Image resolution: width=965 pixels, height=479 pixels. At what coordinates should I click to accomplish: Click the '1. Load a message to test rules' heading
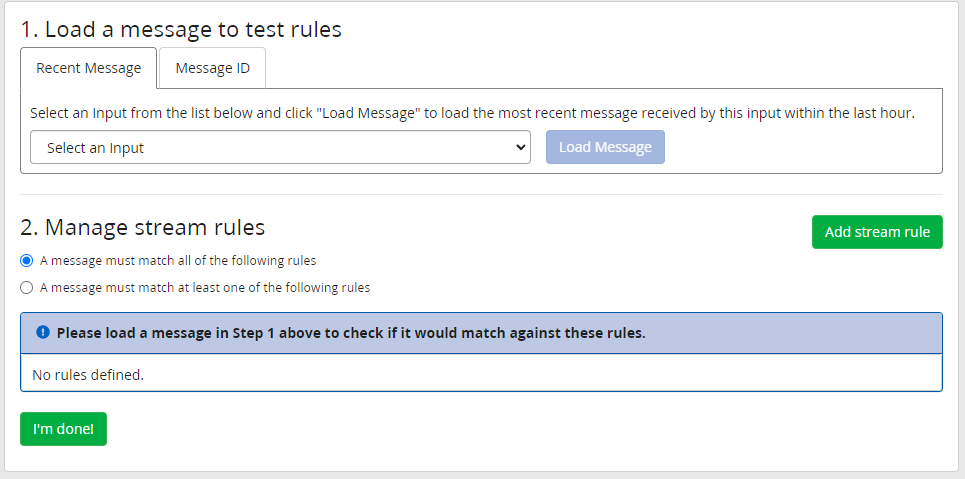coord(181,29)
